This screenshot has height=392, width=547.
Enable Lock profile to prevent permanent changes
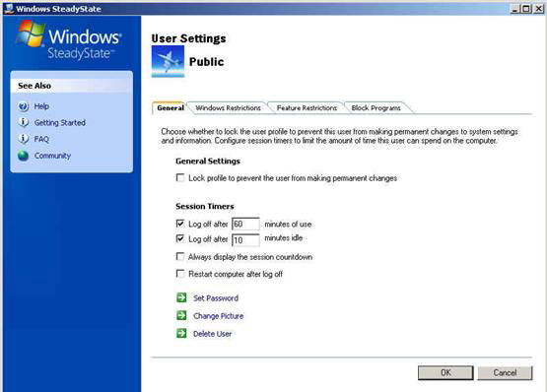(x=180, y=178)
